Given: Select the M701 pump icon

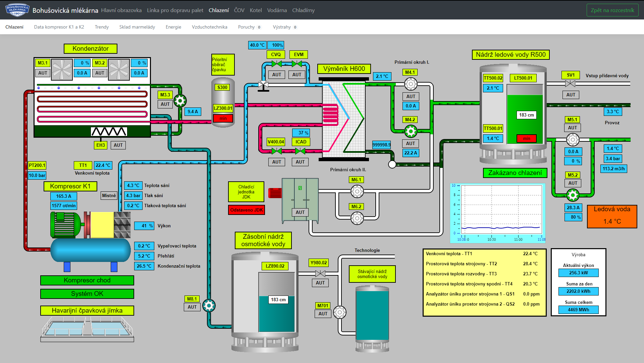Looking at the screenshot, I should pos(339,312).
